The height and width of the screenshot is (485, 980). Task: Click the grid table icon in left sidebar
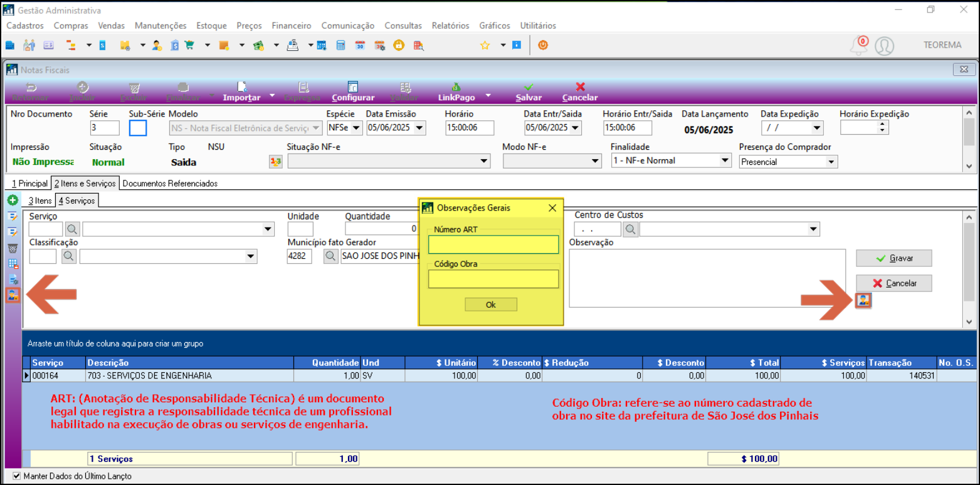point(13,264)
